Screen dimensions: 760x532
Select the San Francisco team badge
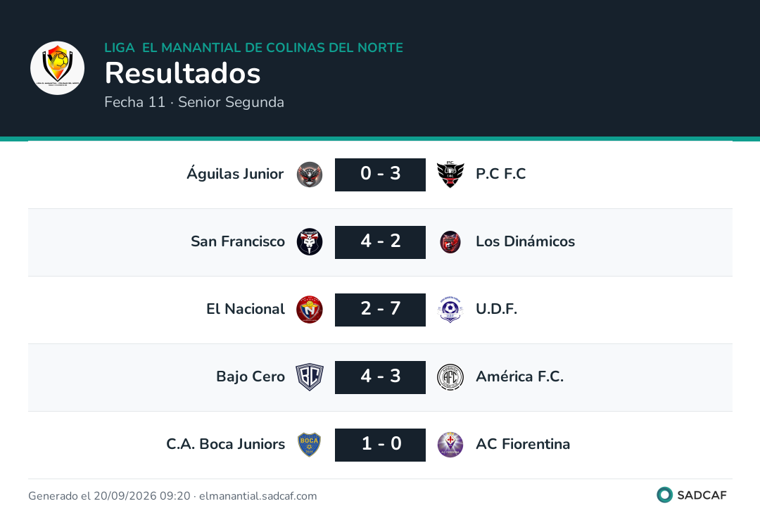[310, 242]
